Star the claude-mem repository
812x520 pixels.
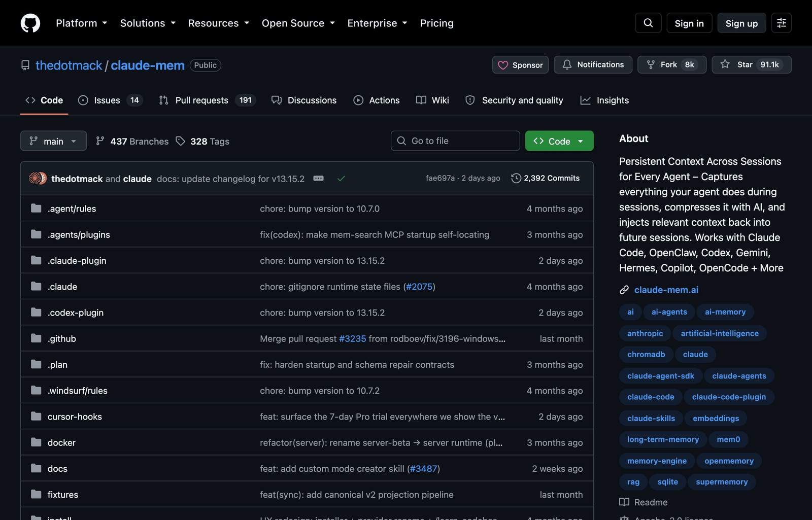point(751,65)
